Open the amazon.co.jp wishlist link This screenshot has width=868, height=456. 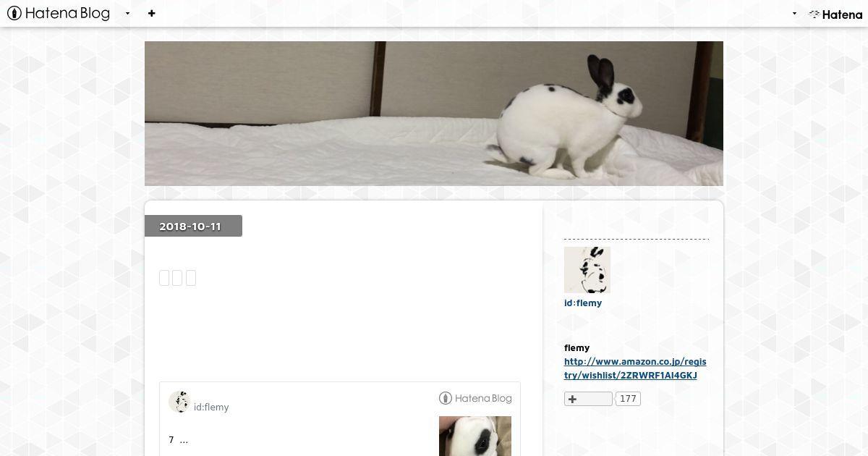tap(635, 368)
